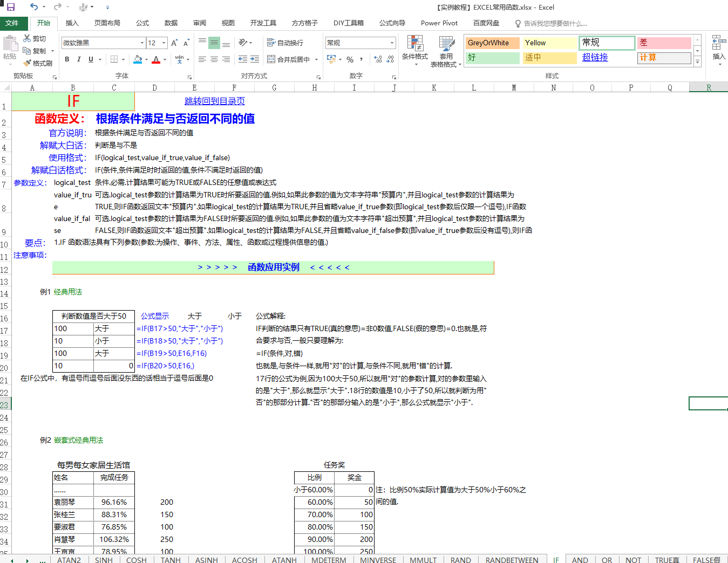Toggle Wrap Text (自动换行)

point(285,43)
